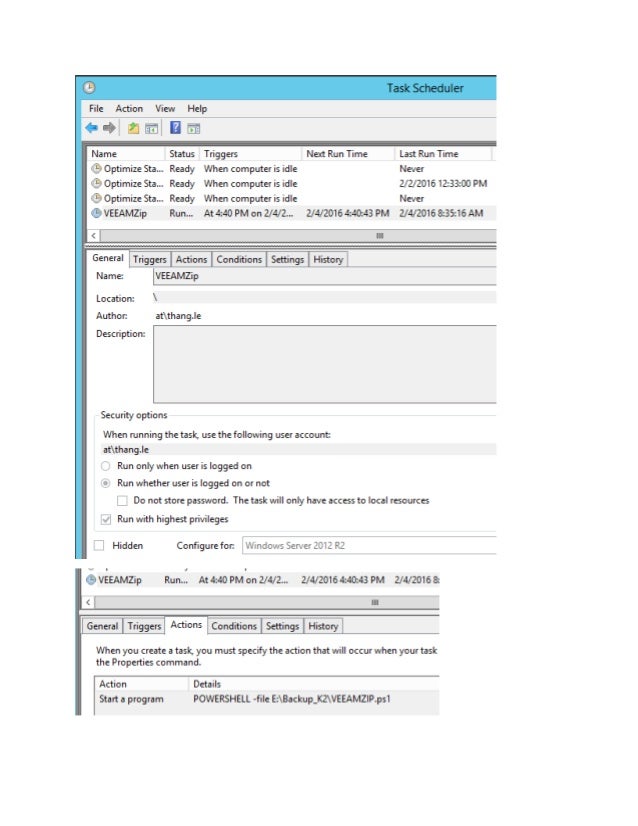Click trigger 'At 4:40 PM on 2/4/2...' in upper list

[x=249, y=213]
